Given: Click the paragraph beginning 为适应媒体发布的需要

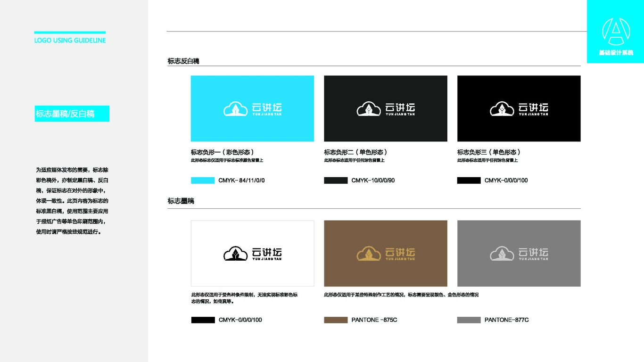Looking at the screenshot, I should pyautogui.click(x=72, y=201).
